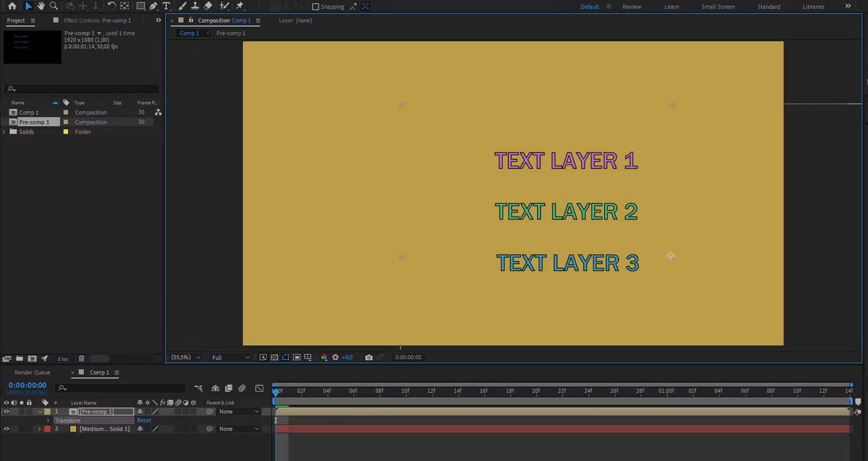Screen dimensions: 868x461
Task: Choose the Eraser tool
Action: click(x=208, y=6)
